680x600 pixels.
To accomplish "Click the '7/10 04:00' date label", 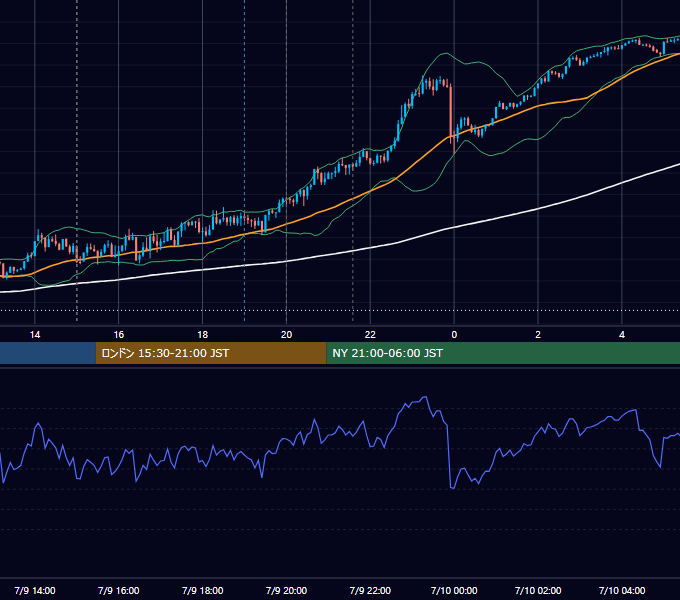I will coord(622,590).
